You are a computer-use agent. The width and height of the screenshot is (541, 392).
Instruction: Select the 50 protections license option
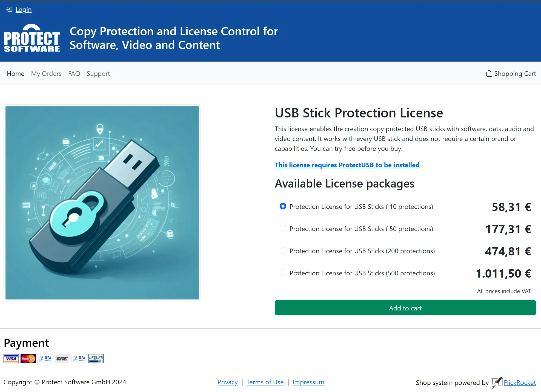(282, 228)
